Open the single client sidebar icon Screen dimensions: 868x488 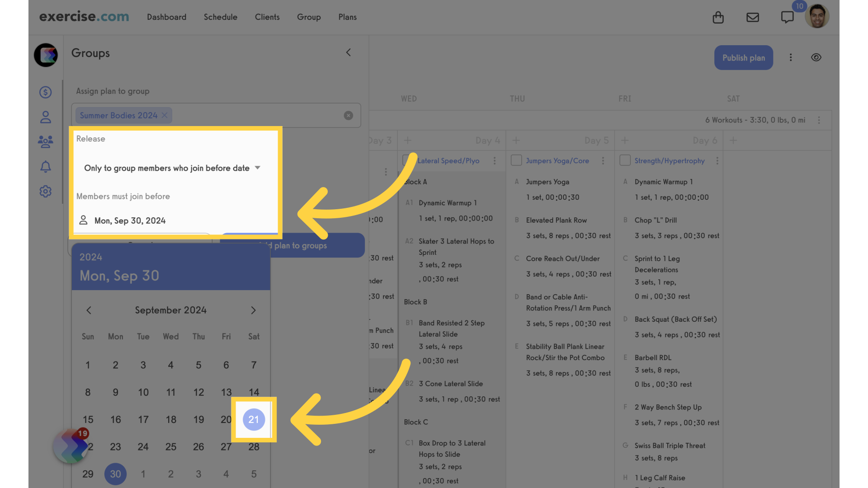pyautogui.click(x=45, y=117)
